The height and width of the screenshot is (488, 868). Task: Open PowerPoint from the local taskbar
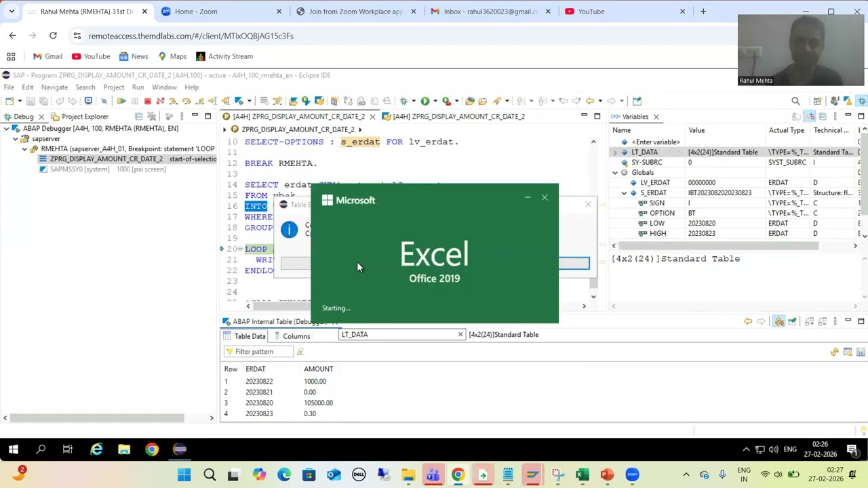pos(607,475)
